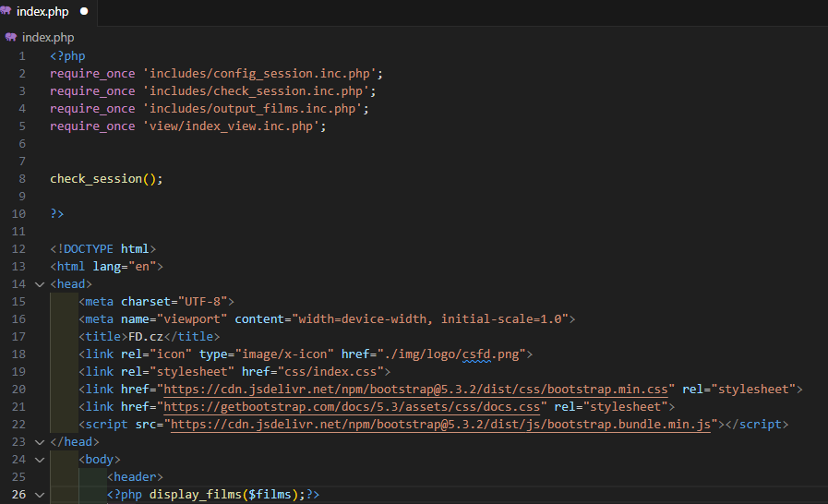
Task: Click the underlined csfd text in the icon path
Action: (480, 354)
